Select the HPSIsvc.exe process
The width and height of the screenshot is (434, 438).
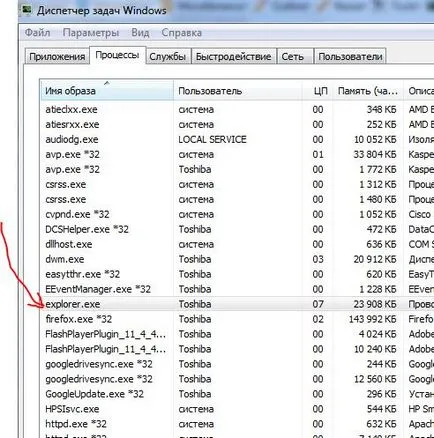pos(237,409)
